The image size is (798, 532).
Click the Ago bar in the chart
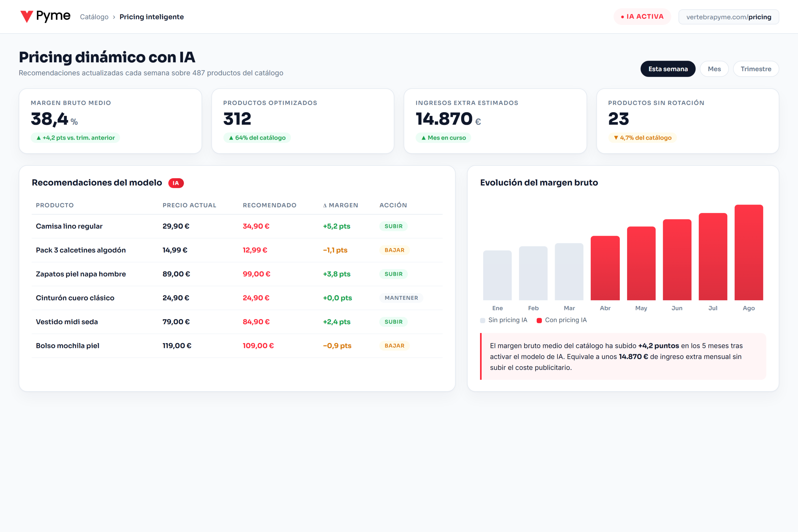(x=749, y=252)
